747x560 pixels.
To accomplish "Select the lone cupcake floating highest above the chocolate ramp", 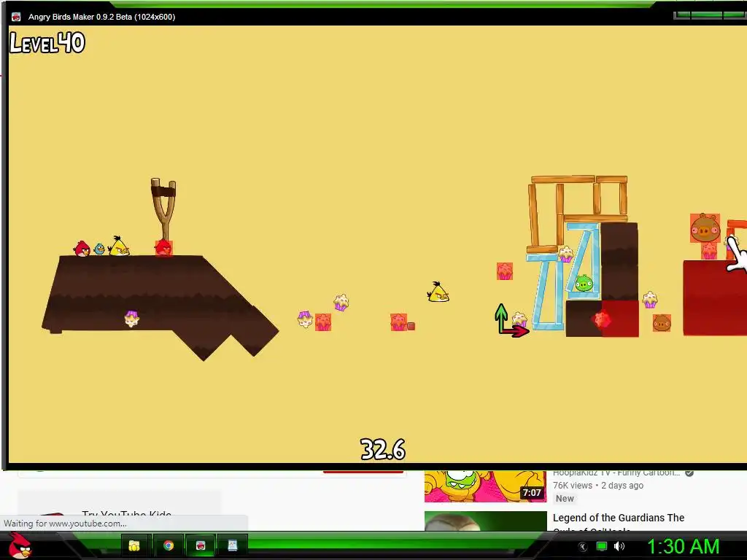I will click(341, 303).
